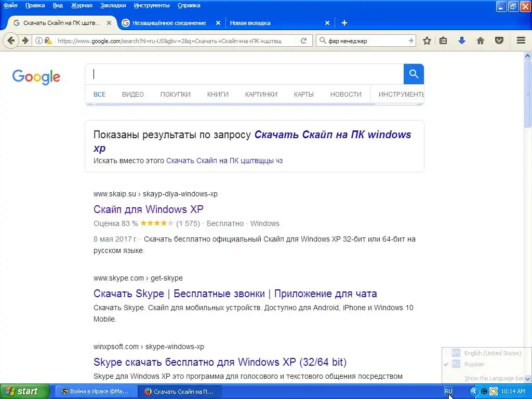The height and width of the screenshot is (399, 532).
Task: Search instead for Скачать Скайп на ПК цштвщцы чз
Action: pos(224,161)
